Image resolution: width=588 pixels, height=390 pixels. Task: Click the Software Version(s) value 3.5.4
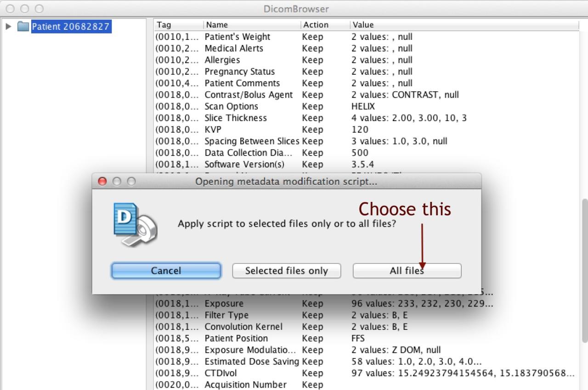click(362, 164)
